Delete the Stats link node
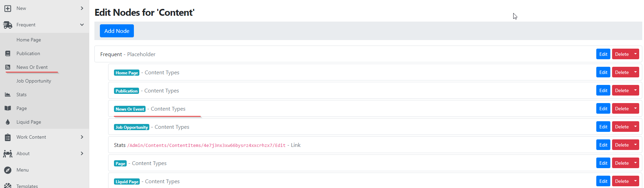Image resolution: width=644 pixels, height=188 pixels. (x=622, y=145)
